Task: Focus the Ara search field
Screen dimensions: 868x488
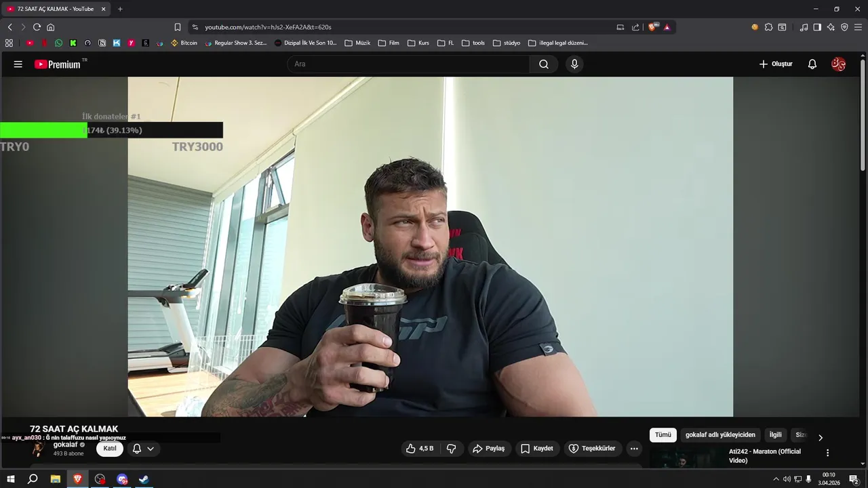Action: pos(408,64)
